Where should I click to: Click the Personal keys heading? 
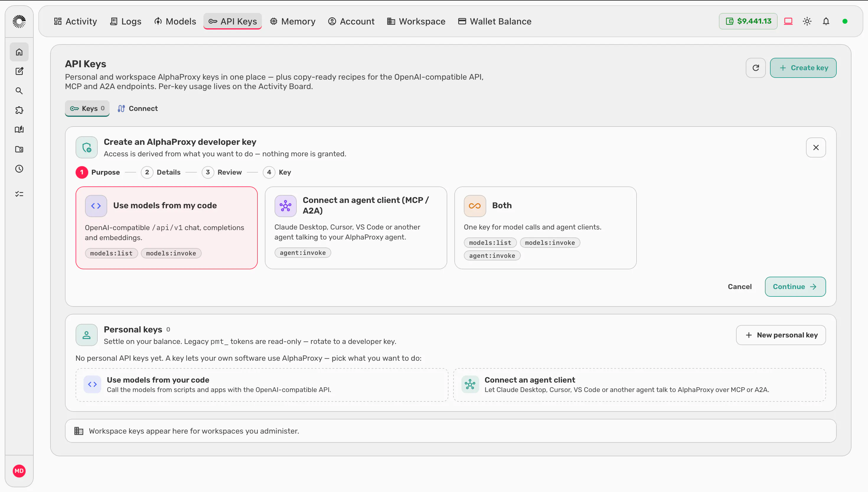[x=133, y=329]
